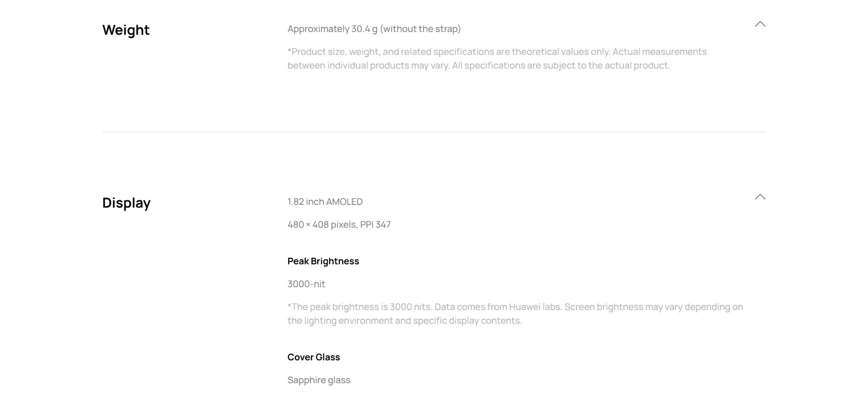Click the "3000-nit" brightness value

[306, 284]
